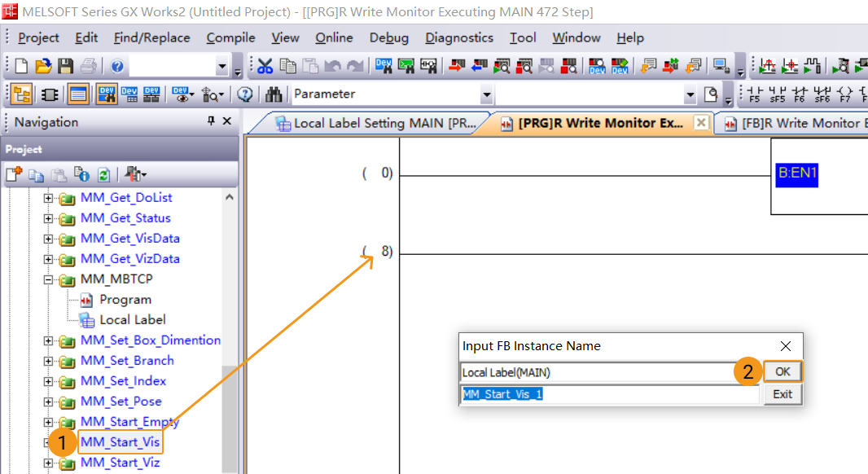This screenshot has height=474, width=868.
Task: Select Program under MM_MBTCP
Action: 125,300
